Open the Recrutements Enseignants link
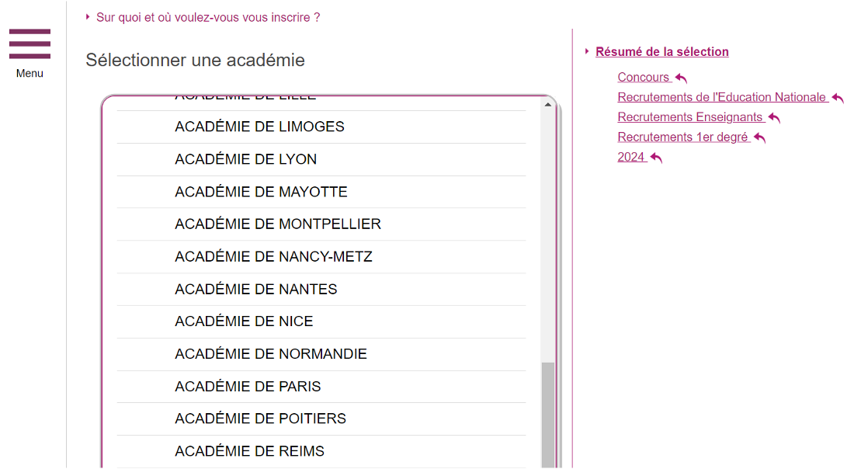This screenshot has width=868, height=469. click(x=689, y=117)
